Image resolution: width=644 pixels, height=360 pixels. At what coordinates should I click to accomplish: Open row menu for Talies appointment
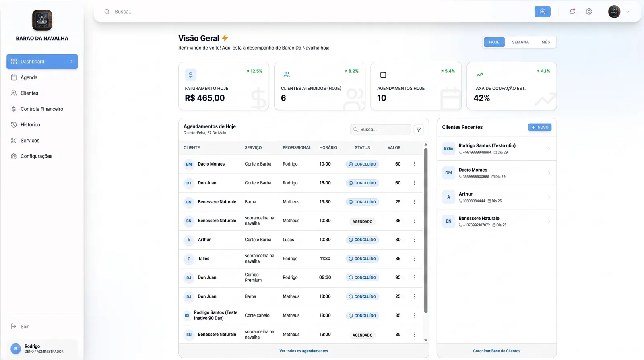(x=414, y=259)
